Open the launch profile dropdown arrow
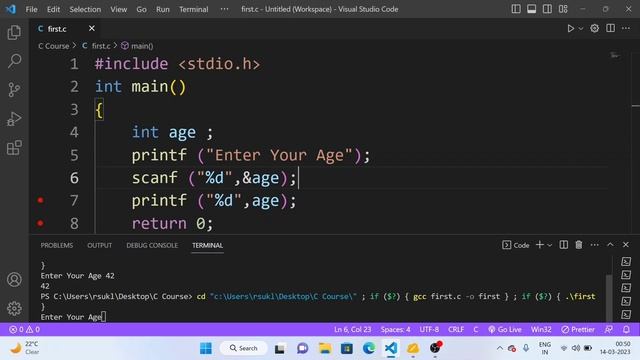The width and height of the screenshot is (640, 360). click(x=550, y=245)
